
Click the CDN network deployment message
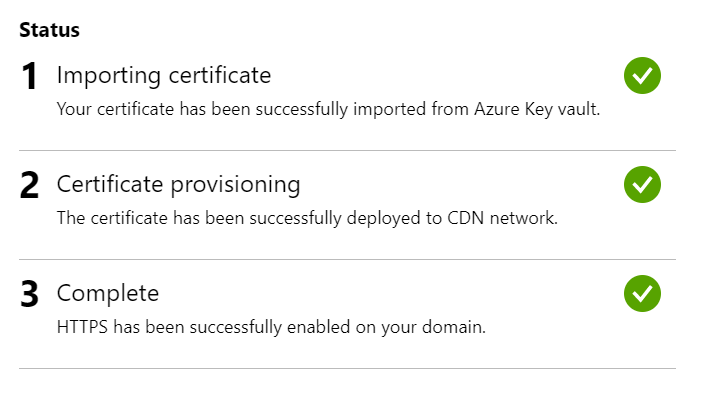(x=307, y=218)
